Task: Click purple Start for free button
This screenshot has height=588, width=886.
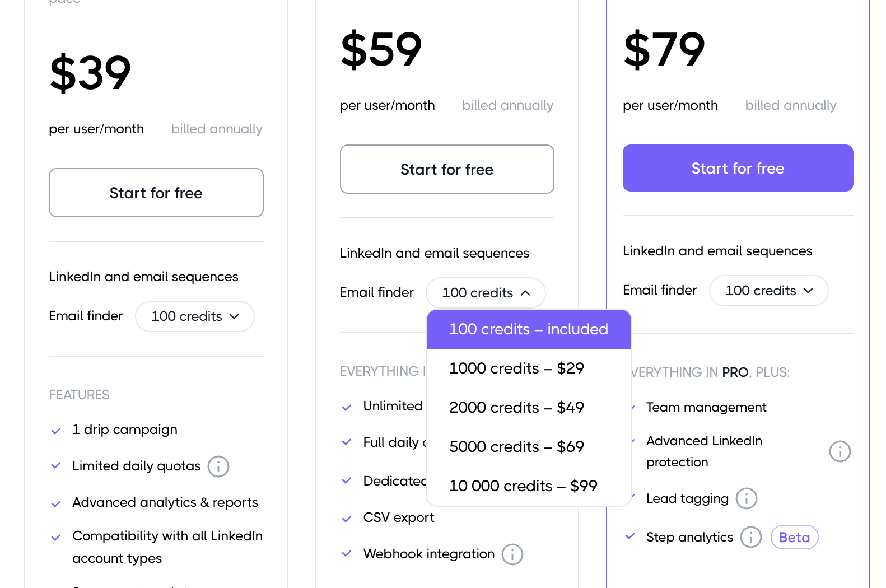Action: [x=738, y=169]
